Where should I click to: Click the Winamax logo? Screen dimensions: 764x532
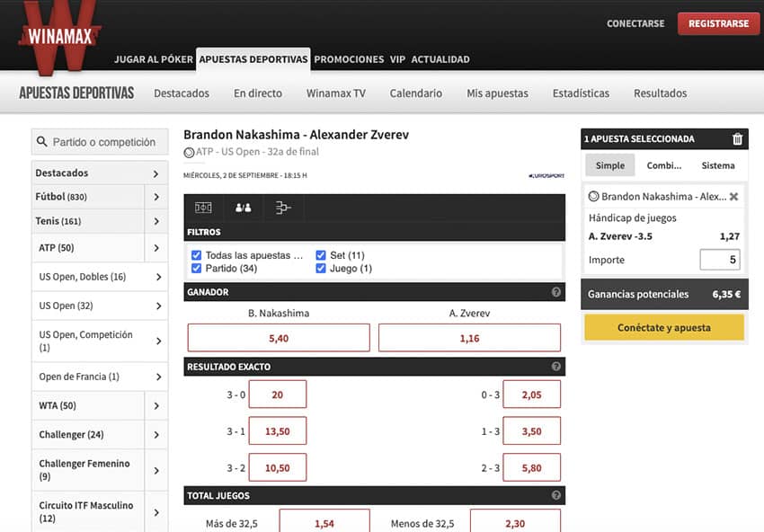(60, 37)
